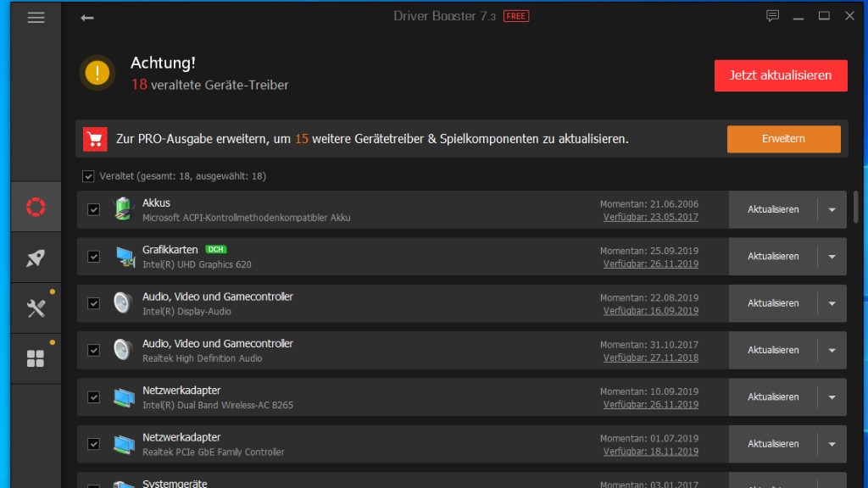Click the red FREE badge
The height and width of the screenshot is (488, 868).
click(x=516, y=16)
